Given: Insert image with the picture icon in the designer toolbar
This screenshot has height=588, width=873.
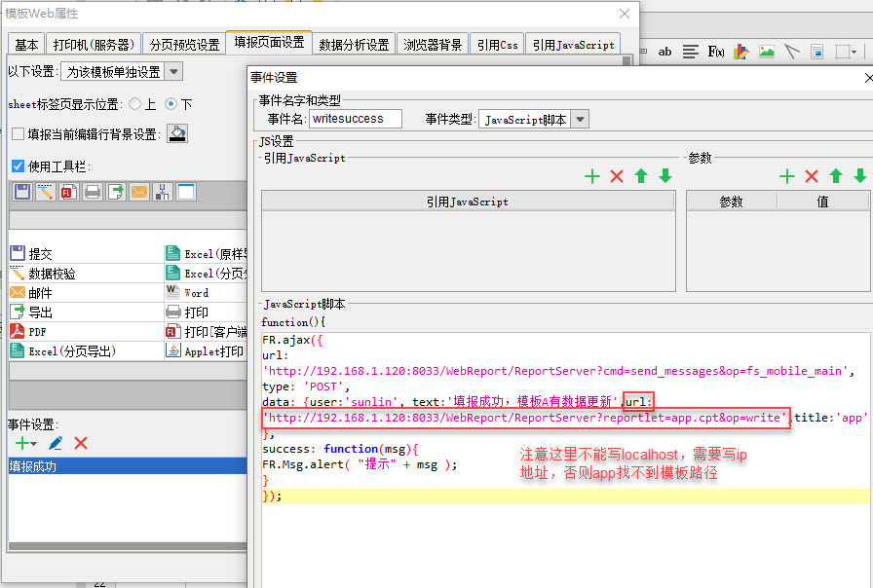Looking at the screenshot, I should coord(767,52).
